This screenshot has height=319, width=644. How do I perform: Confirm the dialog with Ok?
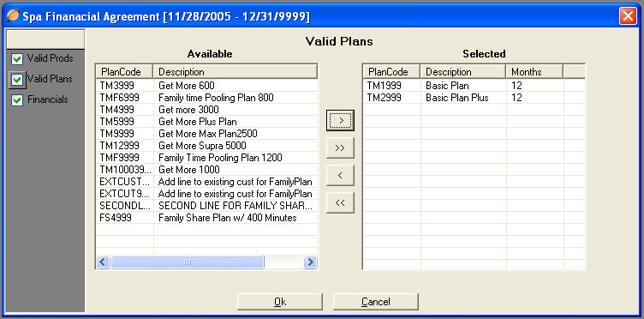coord(280,302)
